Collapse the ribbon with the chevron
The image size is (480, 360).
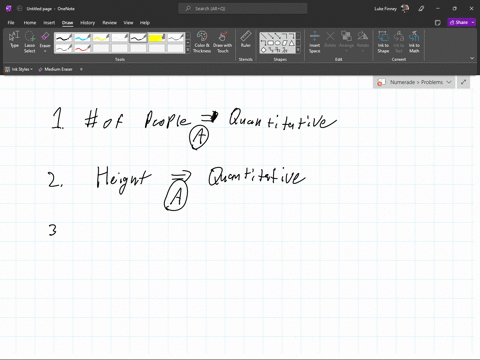[x=472, y=58]
